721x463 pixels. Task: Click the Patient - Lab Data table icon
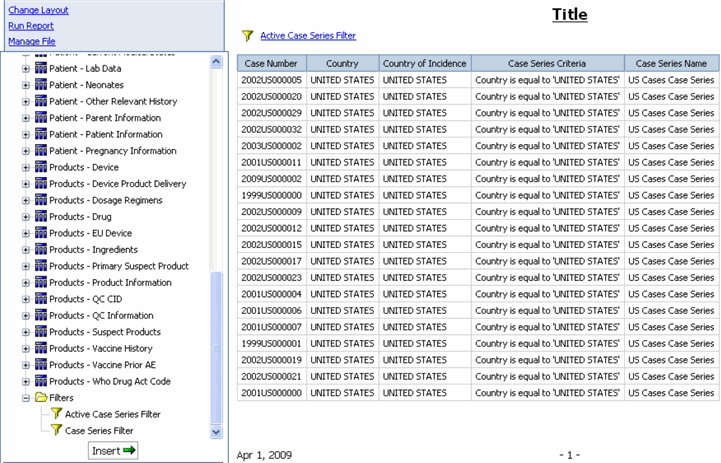(41, 69)
